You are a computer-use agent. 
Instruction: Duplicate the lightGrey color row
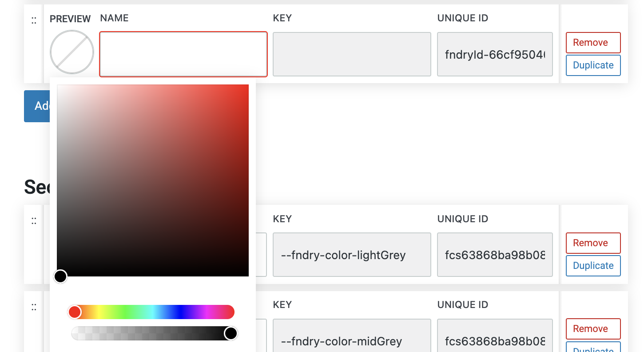click(x=593, y=266)
